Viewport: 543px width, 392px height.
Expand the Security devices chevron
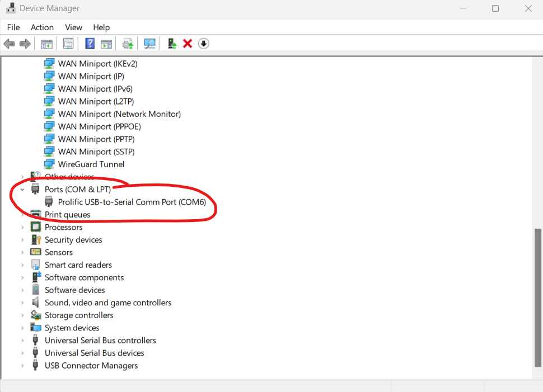[x=22, y=240]
